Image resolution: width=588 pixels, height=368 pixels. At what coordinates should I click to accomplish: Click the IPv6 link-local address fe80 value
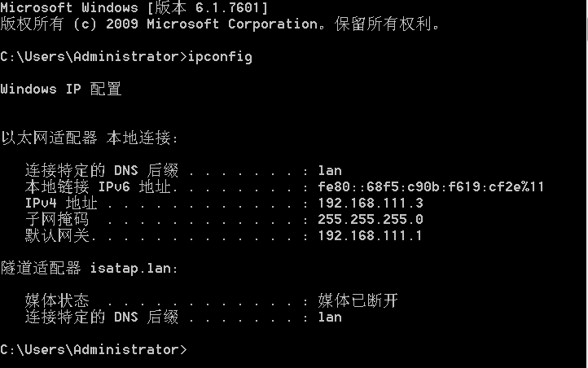(431, 186)
